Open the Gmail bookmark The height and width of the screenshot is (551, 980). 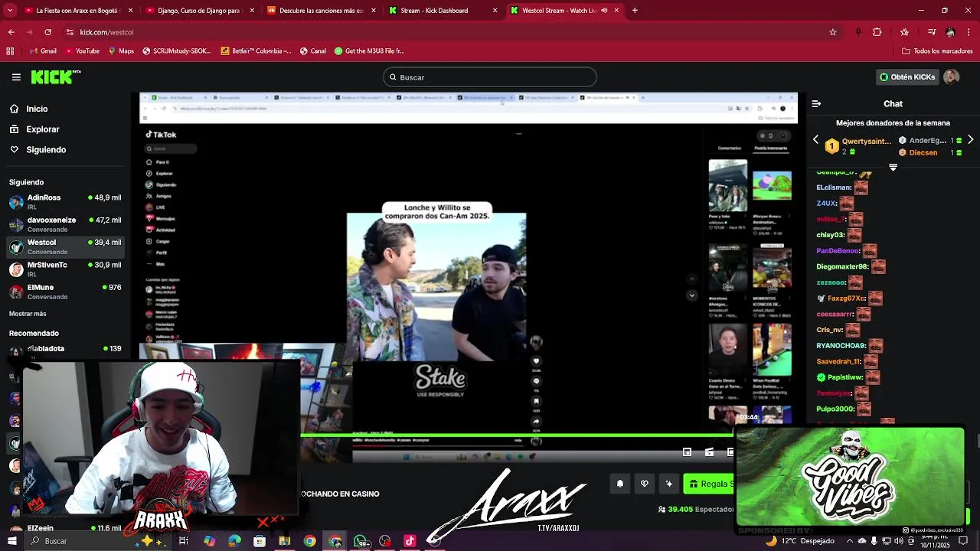[43, 51]
